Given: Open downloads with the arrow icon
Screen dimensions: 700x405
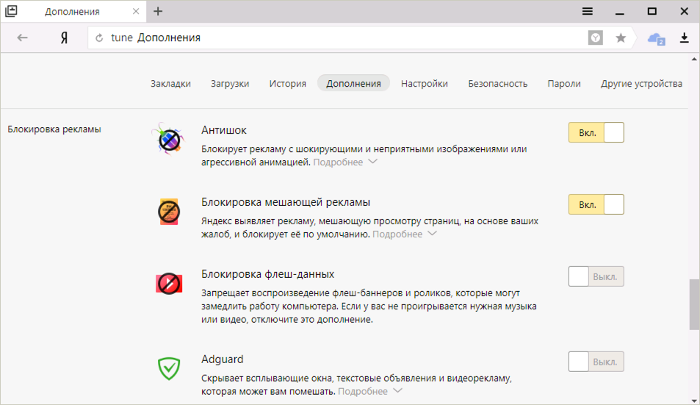Looking at the screenshot, I should coord(684,38).
